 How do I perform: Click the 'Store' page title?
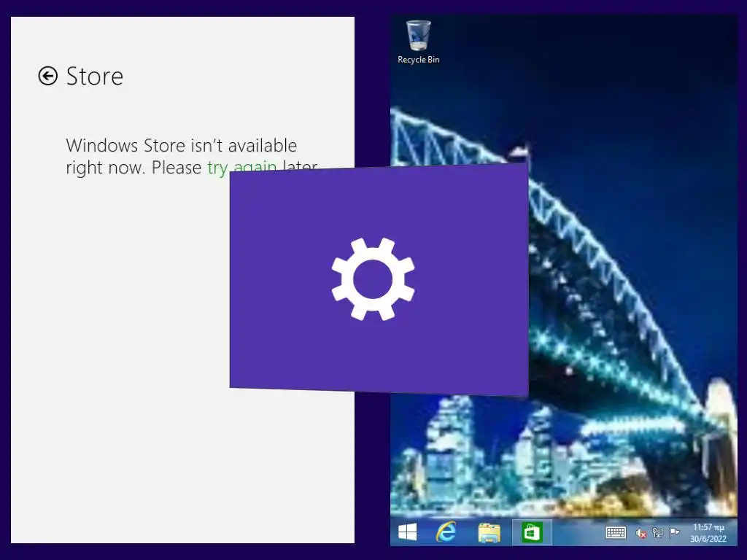[x=95, y=76]
